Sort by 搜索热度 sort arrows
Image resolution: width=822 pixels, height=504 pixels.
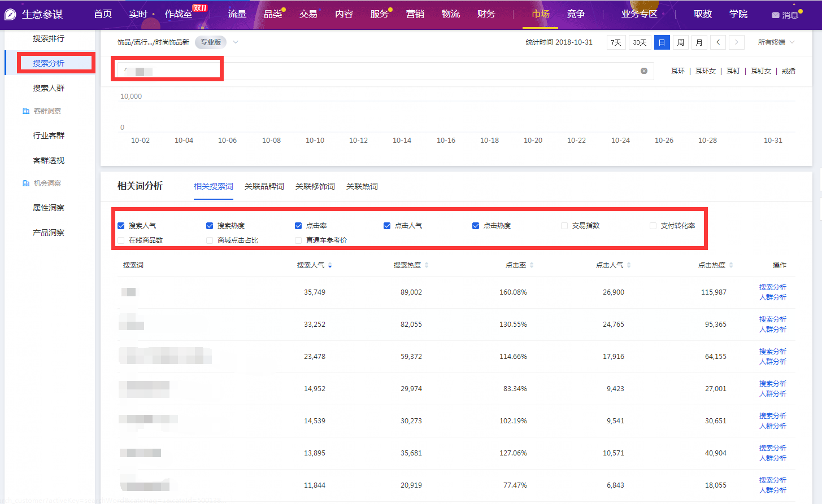pyautogui.click(x=427, y=265)
